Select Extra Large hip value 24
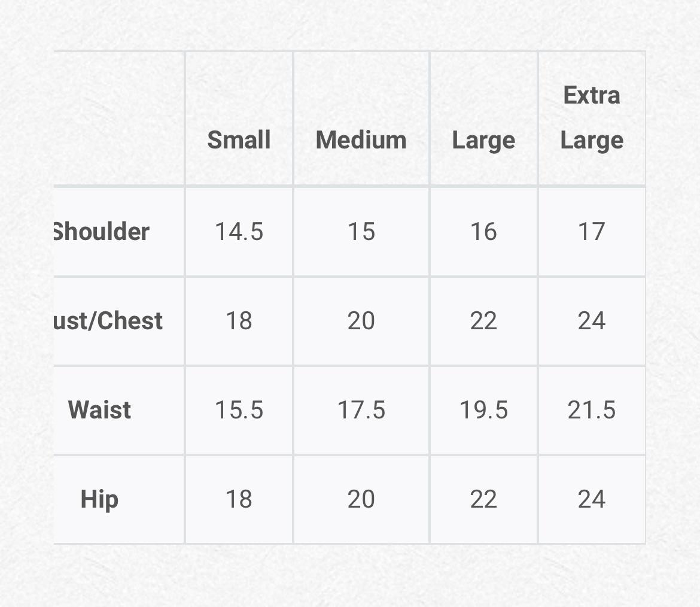The height and width of the screenshot is (607, 700). pos(592,499)
